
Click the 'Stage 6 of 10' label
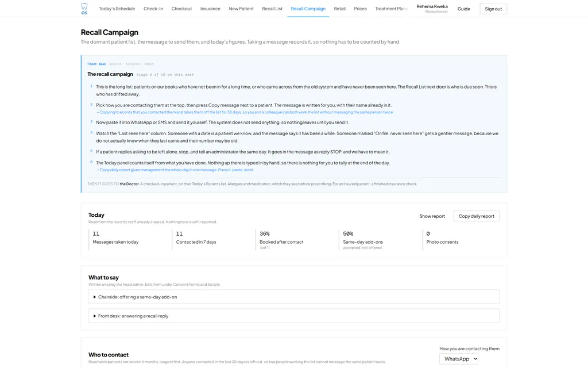tap(165, 75)
